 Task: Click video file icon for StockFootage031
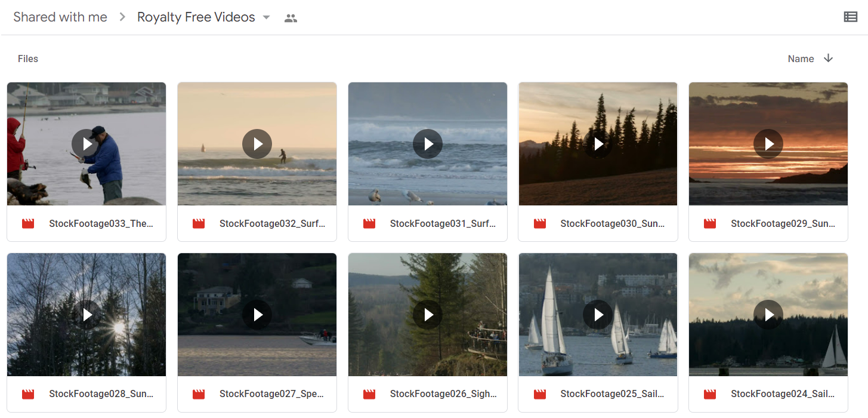(369, 223)
